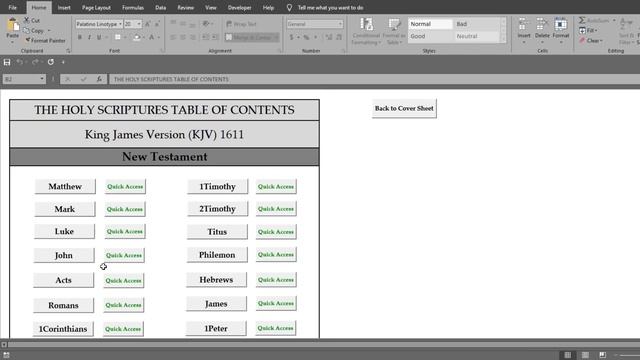Screen dimensions: 640x360
Task: Toggle Wrap Text for the cell
Action: [x=242, y=24]
